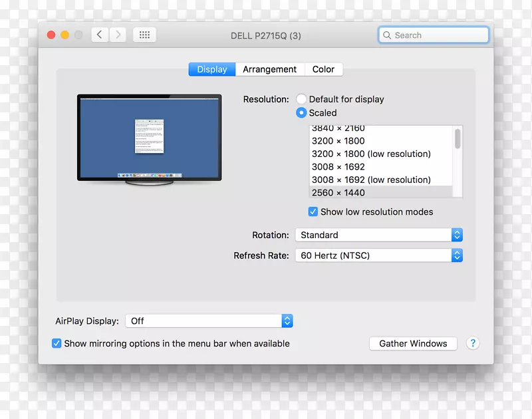Click the help question mark icon
Viewport: 532px width, 419px height.
click(x=473, y=343)
